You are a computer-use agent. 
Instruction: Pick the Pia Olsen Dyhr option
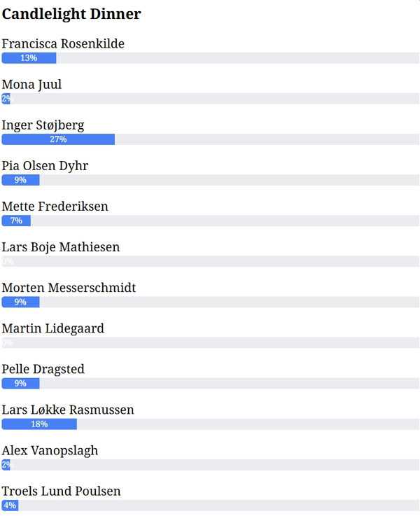45,166
